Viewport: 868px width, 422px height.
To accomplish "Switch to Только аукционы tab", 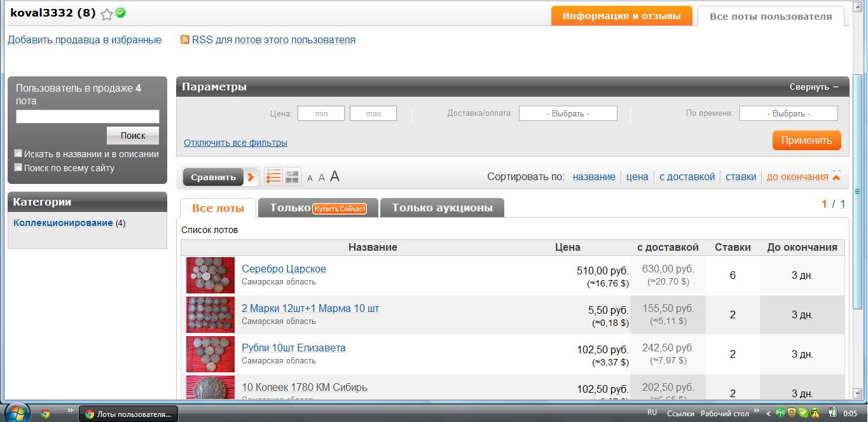I will [442, 207].
